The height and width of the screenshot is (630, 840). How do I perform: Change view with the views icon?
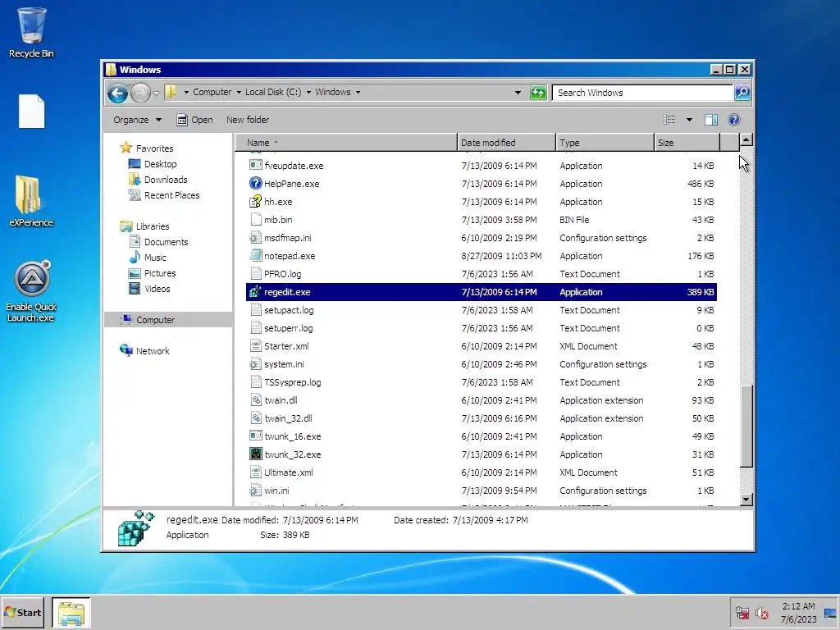(x=669, y=120)
